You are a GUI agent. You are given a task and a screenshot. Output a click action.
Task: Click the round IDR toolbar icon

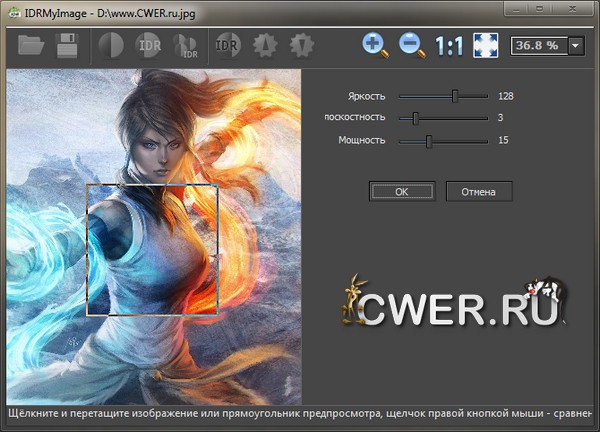[149, 45]
